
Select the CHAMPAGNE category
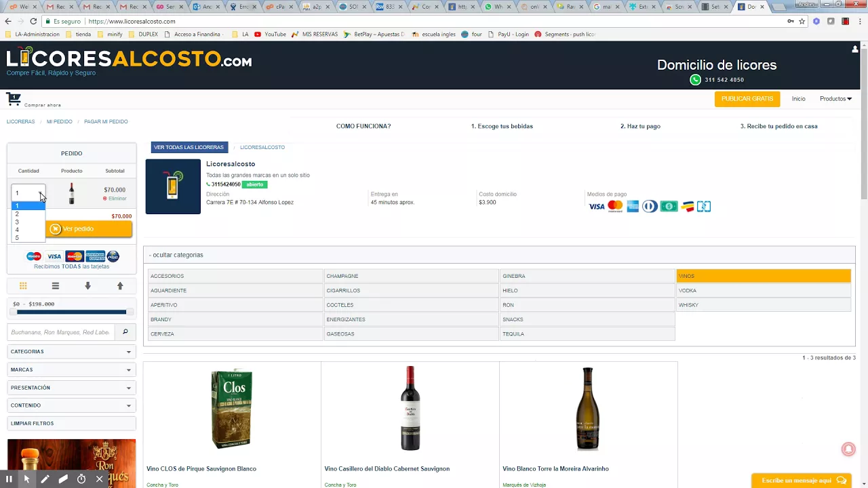[412, 276]
